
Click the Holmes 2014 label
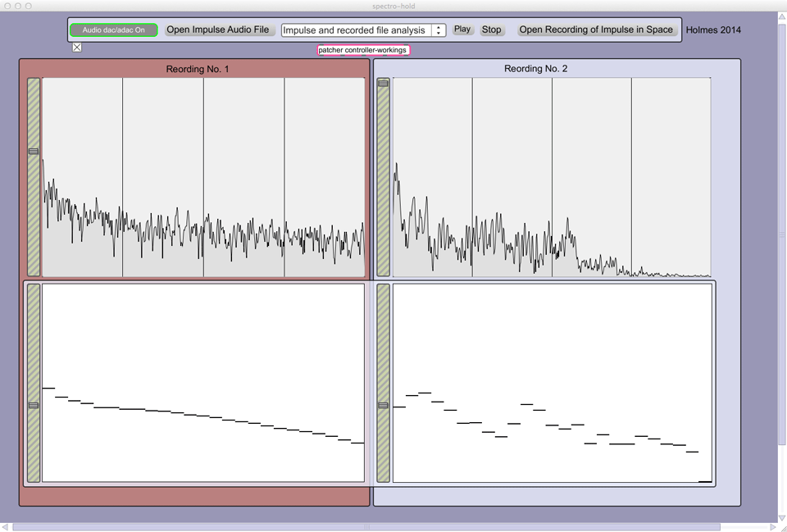[x=712, y=30]
